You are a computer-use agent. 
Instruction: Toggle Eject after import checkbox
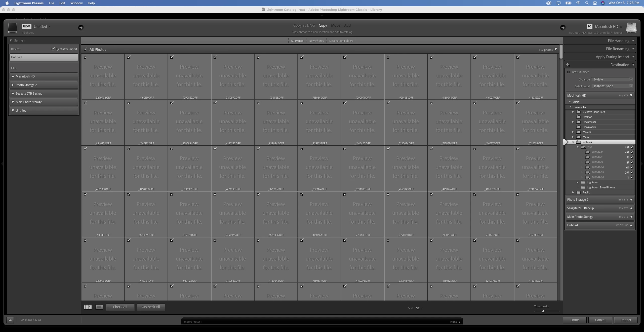[53, 49]
